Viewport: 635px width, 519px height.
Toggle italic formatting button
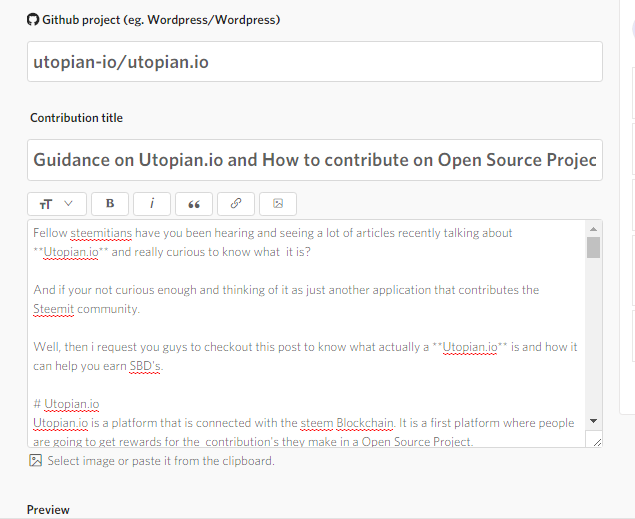coord(152,204)
